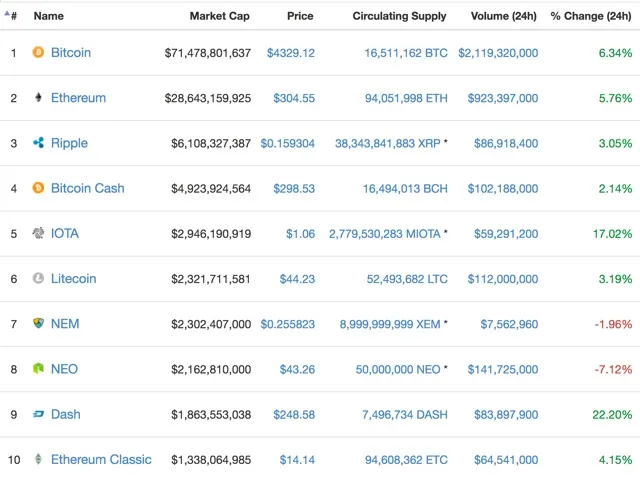Select Bitcoin market cap $71,478,801,637

[208, 53]
